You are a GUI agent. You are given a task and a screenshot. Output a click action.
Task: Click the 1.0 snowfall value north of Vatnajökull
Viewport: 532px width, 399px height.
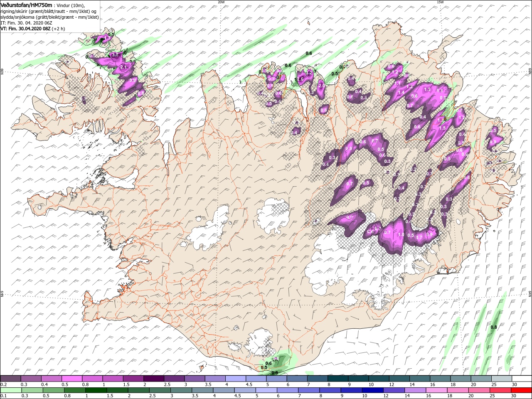(401, 235)
